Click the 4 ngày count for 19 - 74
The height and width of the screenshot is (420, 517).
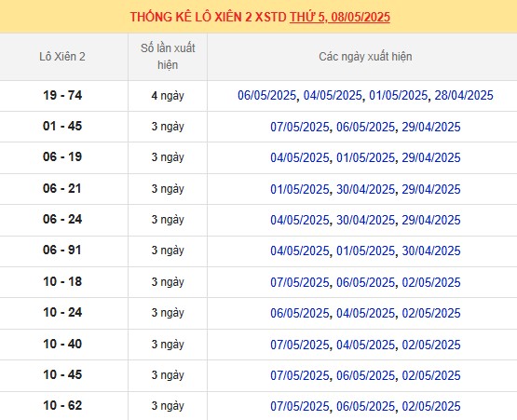click(x=168, y=96)
